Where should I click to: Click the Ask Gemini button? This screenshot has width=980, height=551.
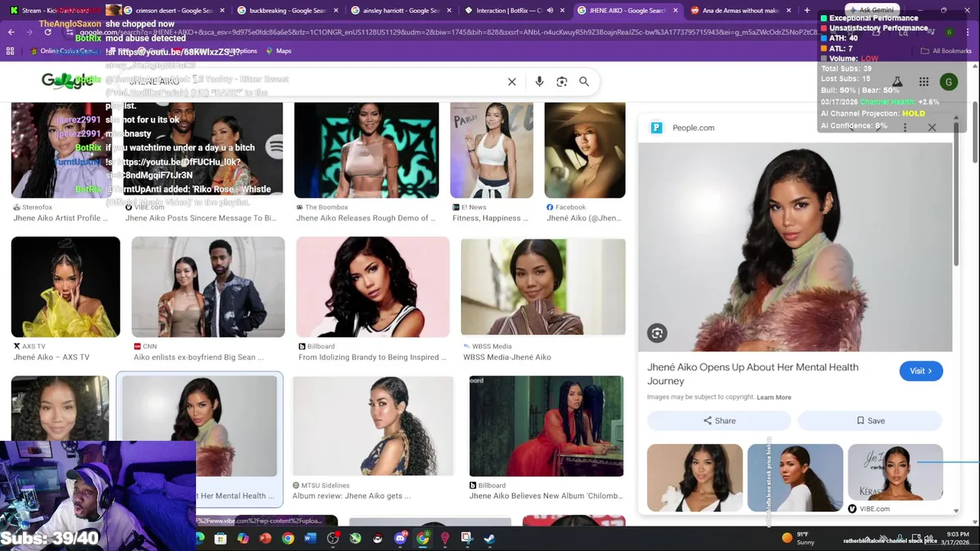coord(872,10)
